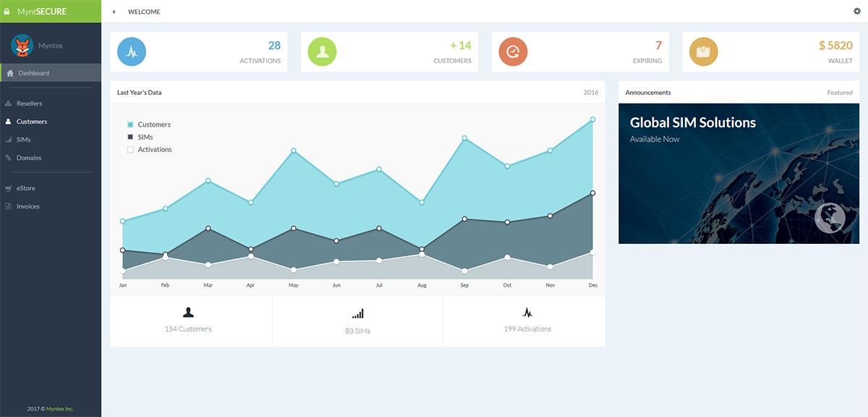Open the 28 Activations stat card
868x417 pixels.
(199, 51)
